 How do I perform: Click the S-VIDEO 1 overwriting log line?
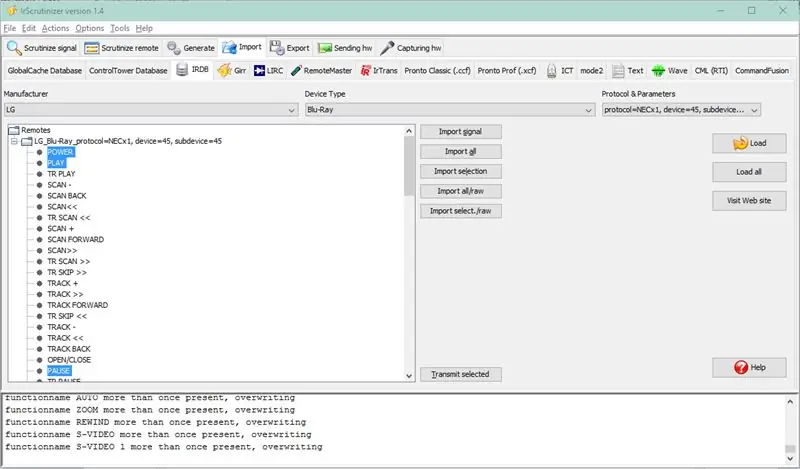[x=164, y=447]
